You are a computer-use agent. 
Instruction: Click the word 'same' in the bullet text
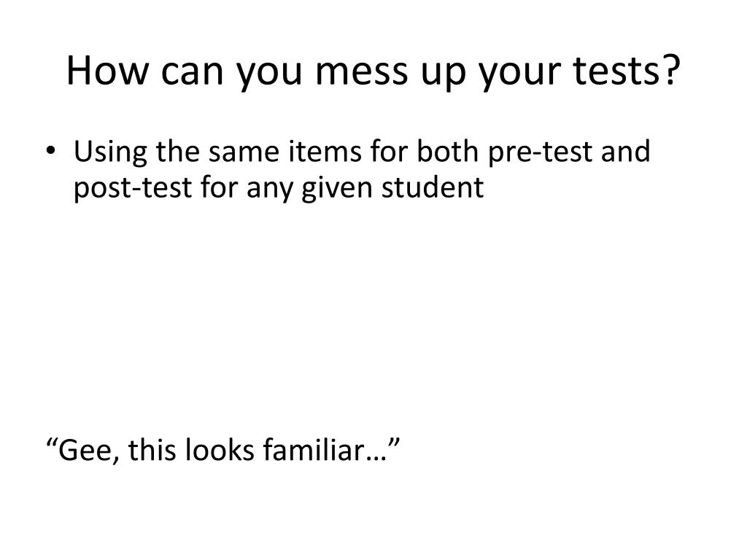[244, 153]
